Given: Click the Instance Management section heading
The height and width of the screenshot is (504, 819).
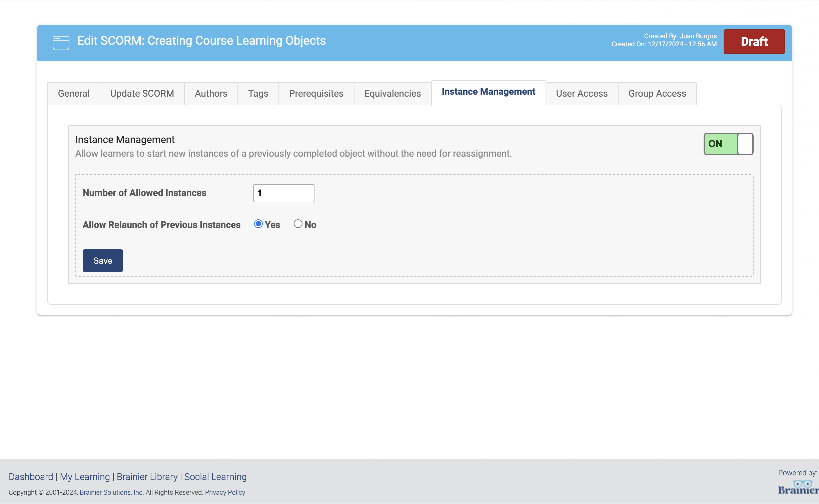Looking at the screenshot, I should tap(125, 140).
